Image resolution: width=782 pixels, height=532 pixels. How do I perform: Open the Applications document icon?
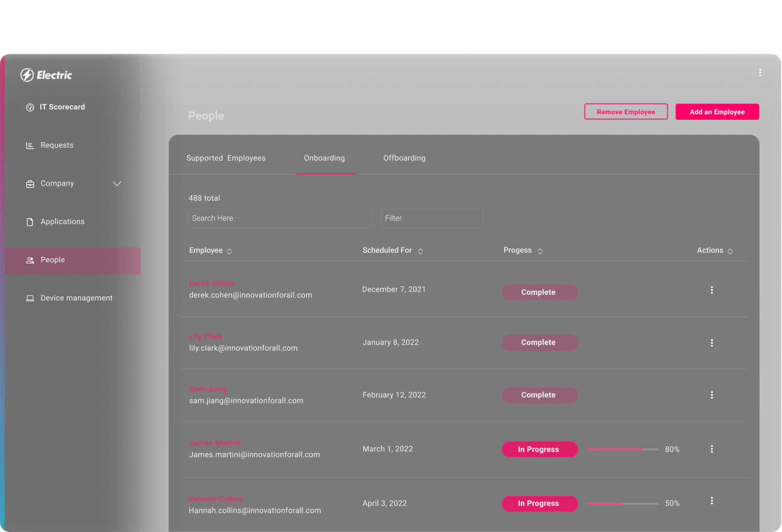29,222
